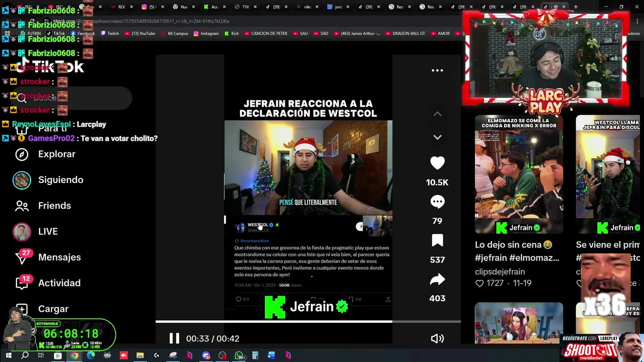This screenshot has width=644, height=362.
Task: Like the video with the heart icon
Action: (x=437, y=163)
